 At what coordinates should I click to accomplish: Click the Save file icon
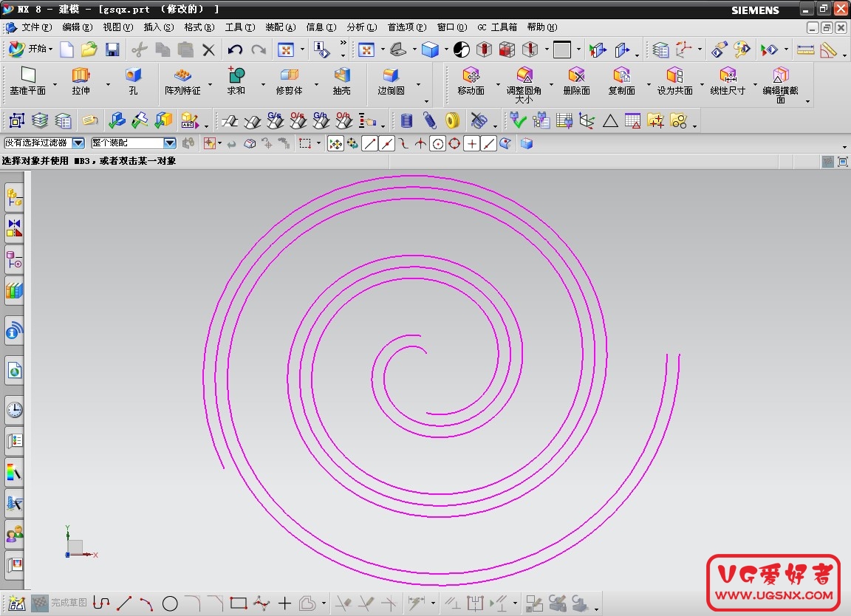(112, 49)
